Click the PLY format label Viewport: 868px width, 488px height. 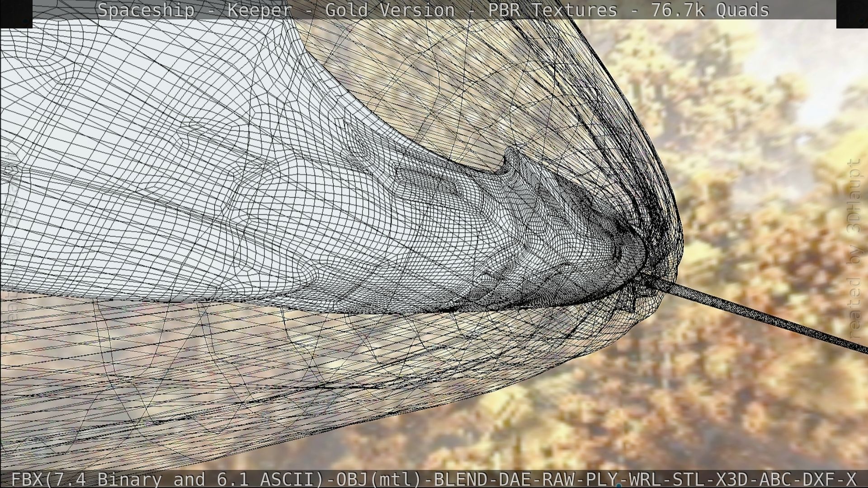point(603,479)
